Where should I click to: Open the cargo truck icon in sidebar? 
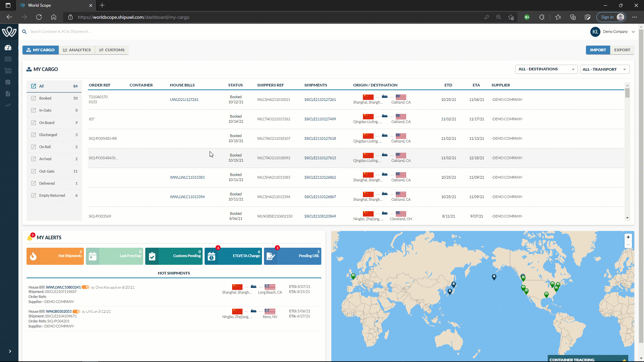point(8,71)
